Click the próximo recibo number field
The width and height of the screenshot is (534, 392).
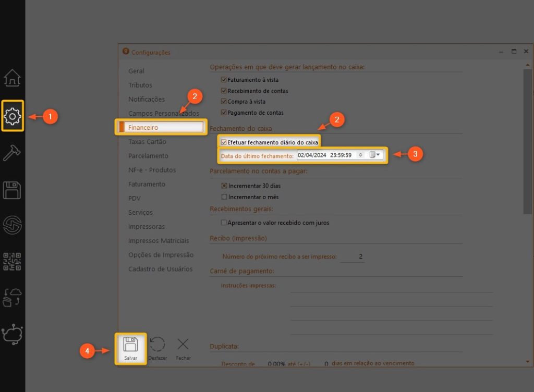point(352,256)
